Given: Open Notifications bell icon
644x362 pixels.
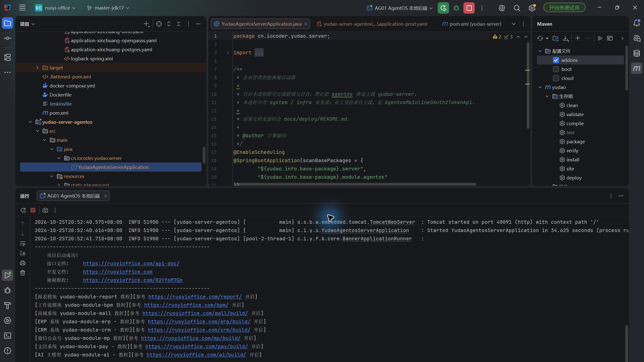Looking at the screenshot, I should 637,23.
